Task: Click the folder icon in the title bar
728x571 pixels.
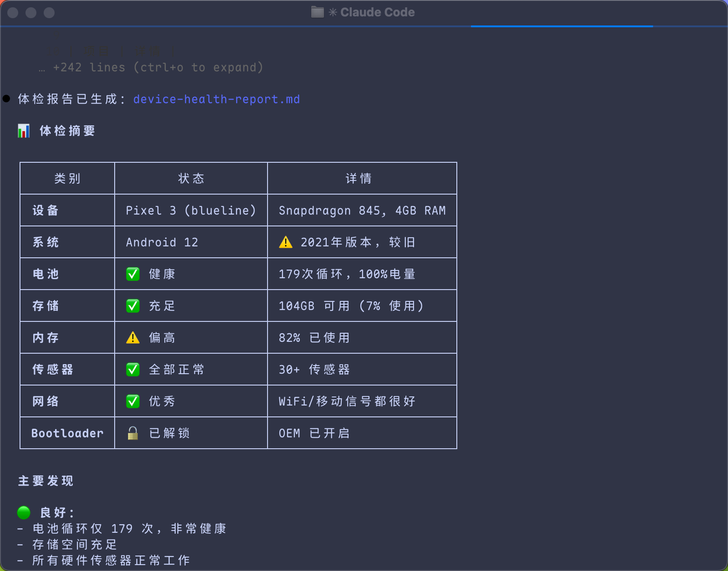Action: pyautogui.click(x=317, y=12)
